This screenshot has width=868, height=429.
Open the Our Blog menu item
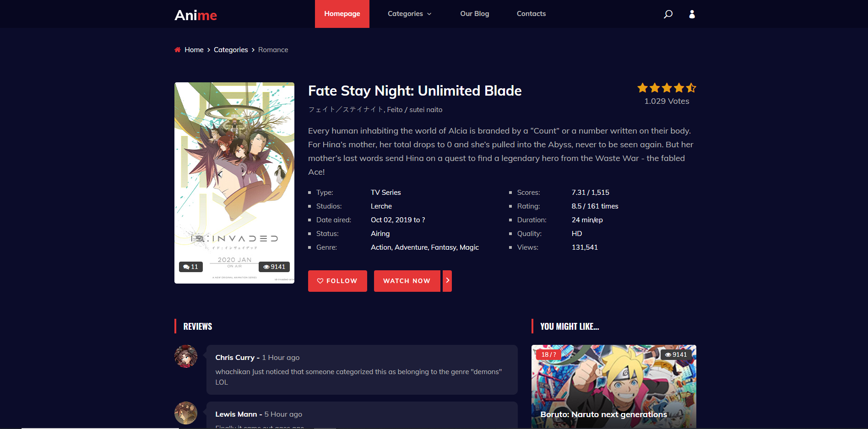pyautogui.click(x=475, y=14)
